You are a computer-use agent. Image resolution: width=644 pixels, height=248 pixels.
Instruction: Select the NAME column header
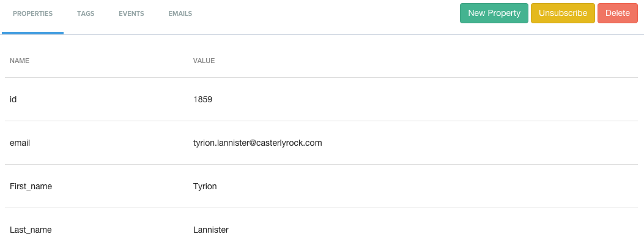tap(20, 61)
